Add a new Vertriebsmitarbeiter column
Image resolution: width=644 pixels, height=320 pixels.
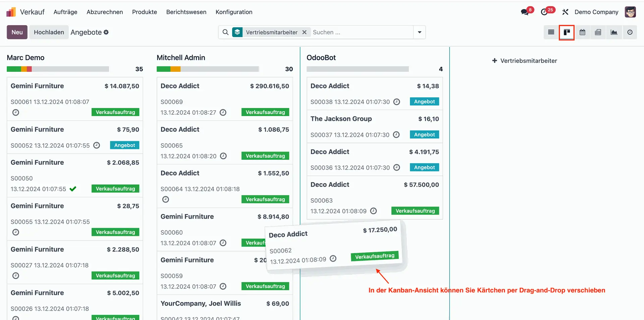point(525,61)
